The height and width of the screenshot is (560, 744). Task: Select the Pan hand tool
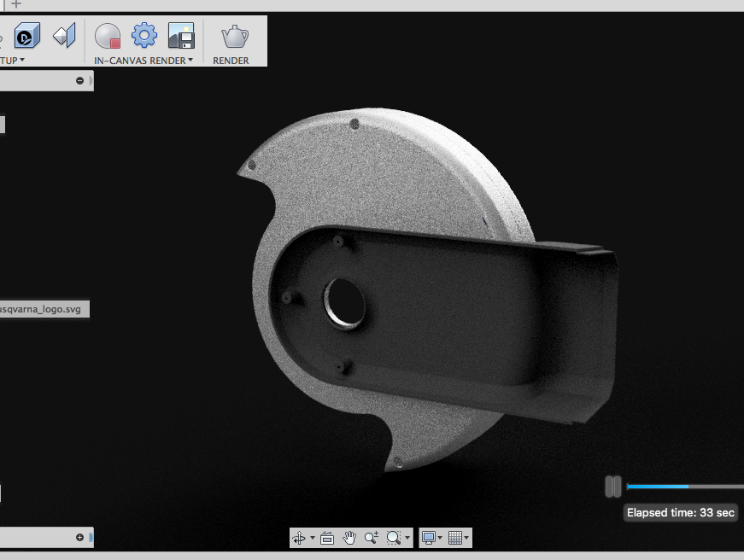349,538
